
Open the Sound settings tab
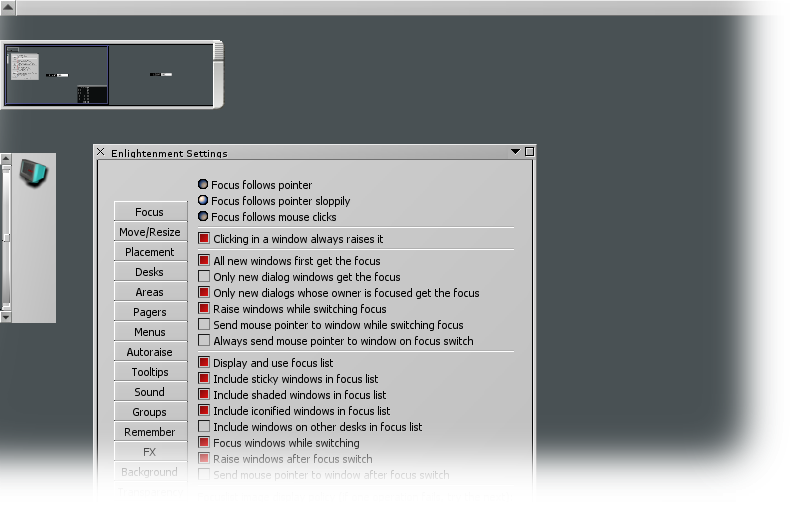tap(150, 392)
